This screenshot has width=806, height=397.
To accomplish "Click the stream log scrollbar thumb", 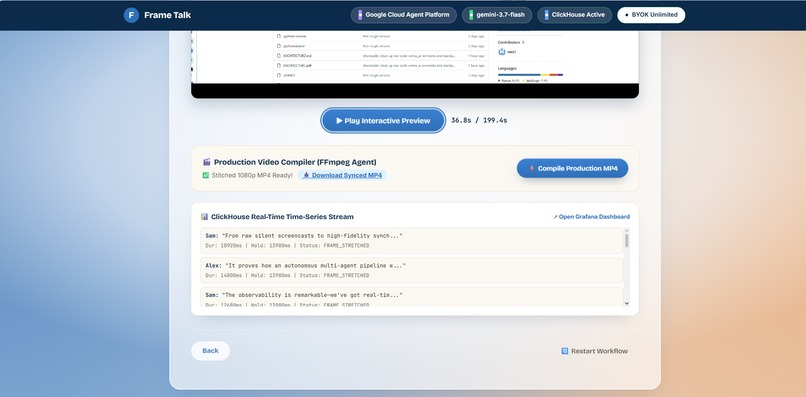I will click(x=626, y=241).
